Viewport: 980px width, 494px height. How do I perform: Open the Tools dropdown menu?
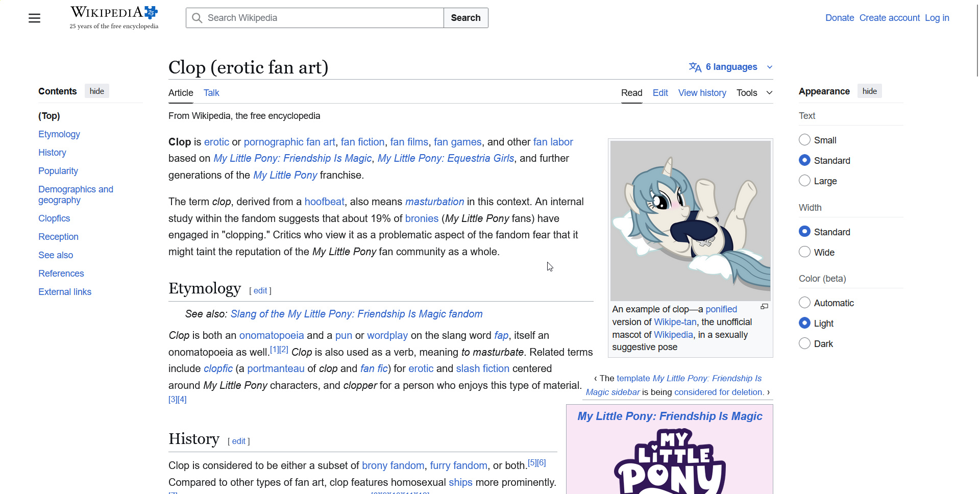tap(754, 93)
